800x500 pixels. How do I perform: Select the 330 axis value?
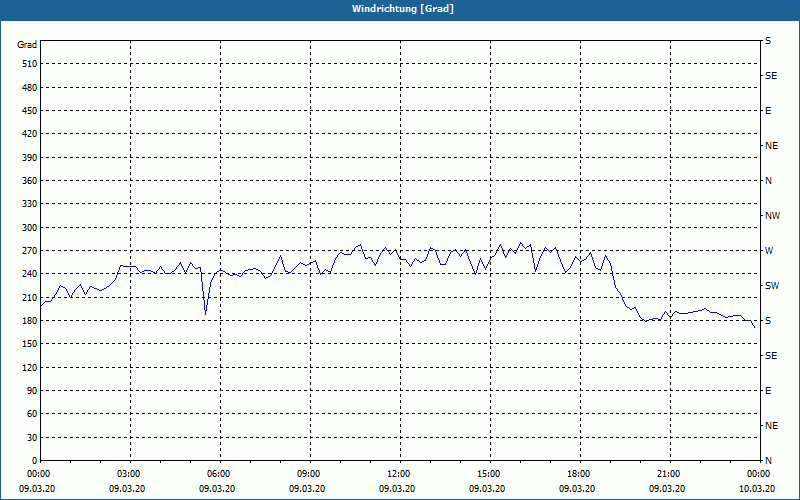30,204
